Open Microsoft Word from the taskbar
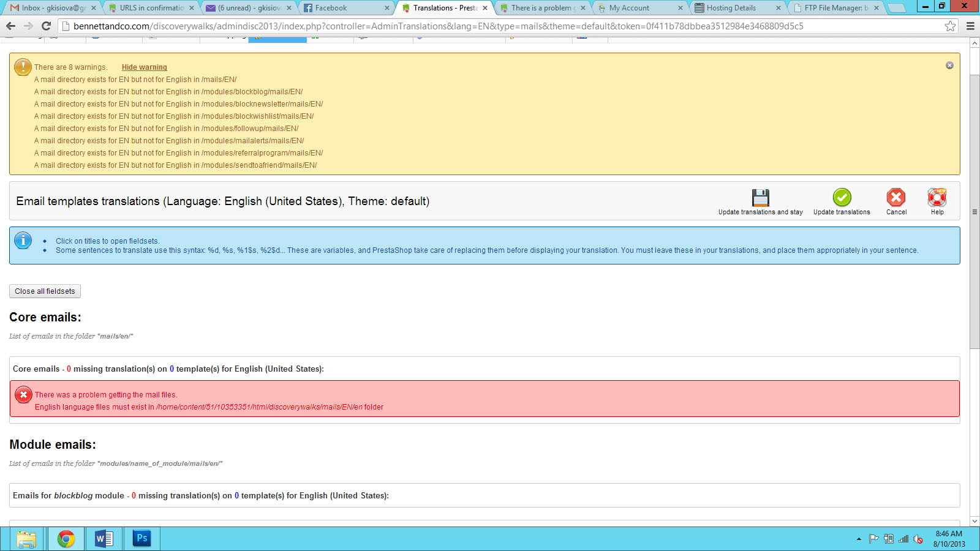Screen dimensions: 980x551 coord(104,539)
